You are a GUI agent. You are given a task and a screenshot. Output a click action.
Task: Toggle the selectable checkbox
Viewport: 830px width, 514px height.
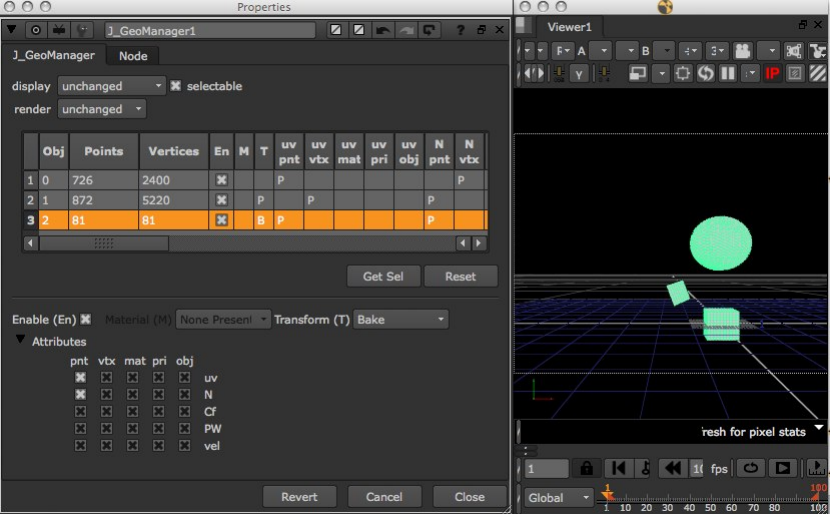pyautogui.click(x=176, y=86)
